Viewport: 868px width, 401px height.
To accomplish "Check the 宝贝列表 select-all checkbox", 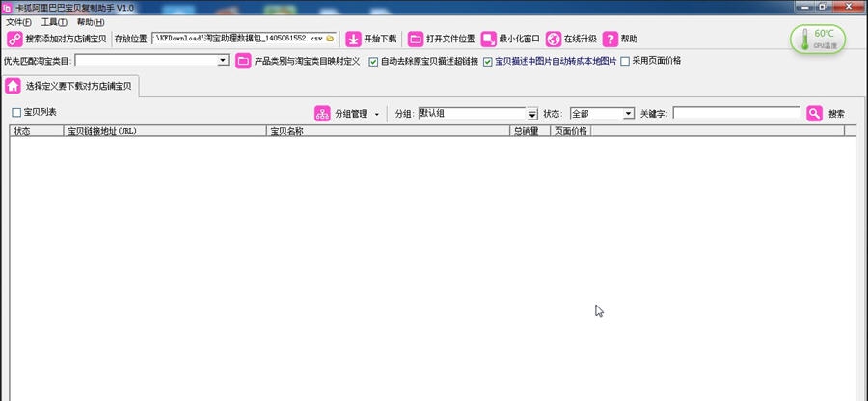I will [x=16, y=112].
